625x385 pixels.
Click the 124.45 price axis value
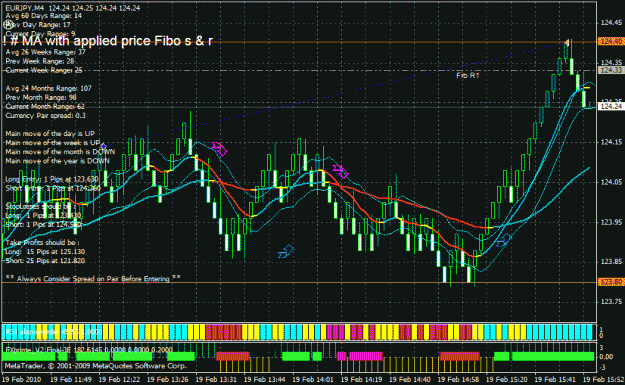click(611, 23)
